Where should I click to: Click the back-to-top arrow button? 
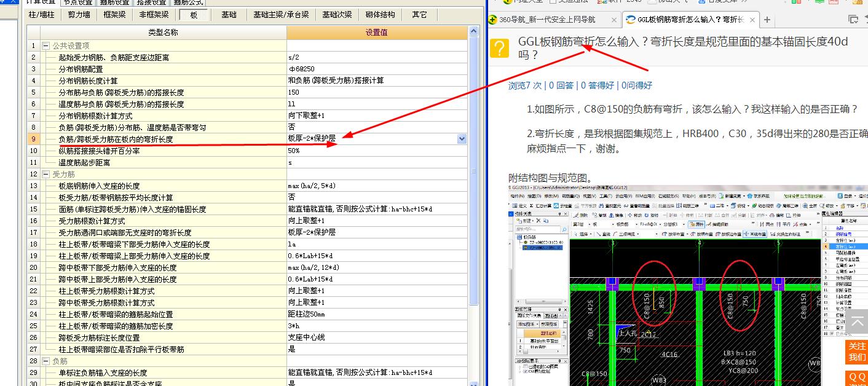857,320
